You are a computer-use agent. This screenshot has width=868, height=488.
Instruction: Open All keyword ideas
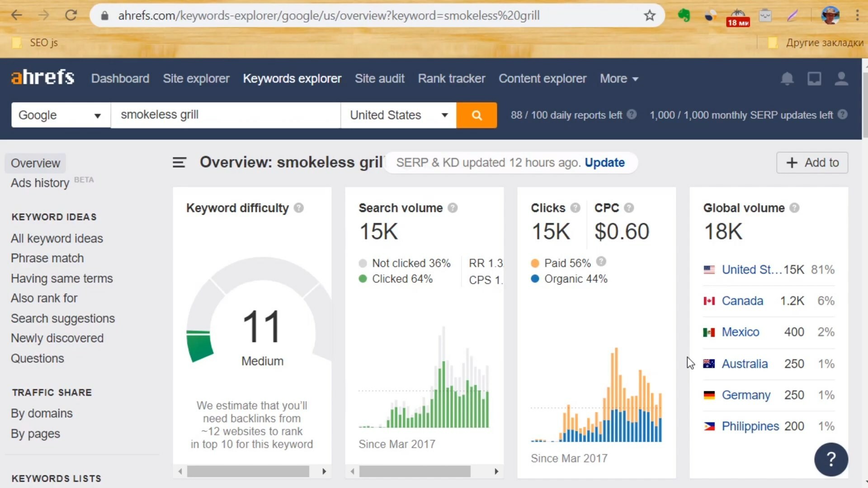pyautogui.click(x=57, y=238)
